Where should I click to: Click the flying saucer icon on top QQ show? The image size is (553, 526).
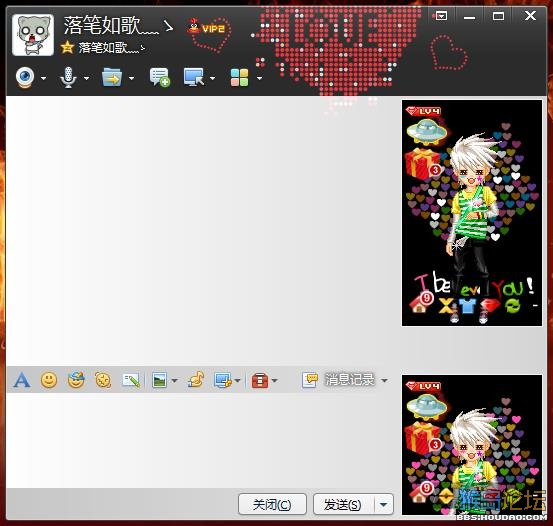coord(427,132)
